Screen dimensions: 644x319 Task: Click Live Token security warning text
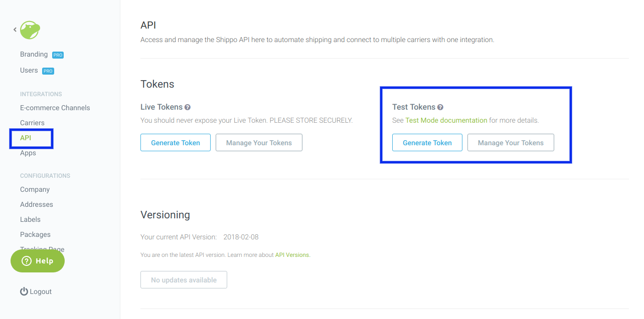point(247,120)
